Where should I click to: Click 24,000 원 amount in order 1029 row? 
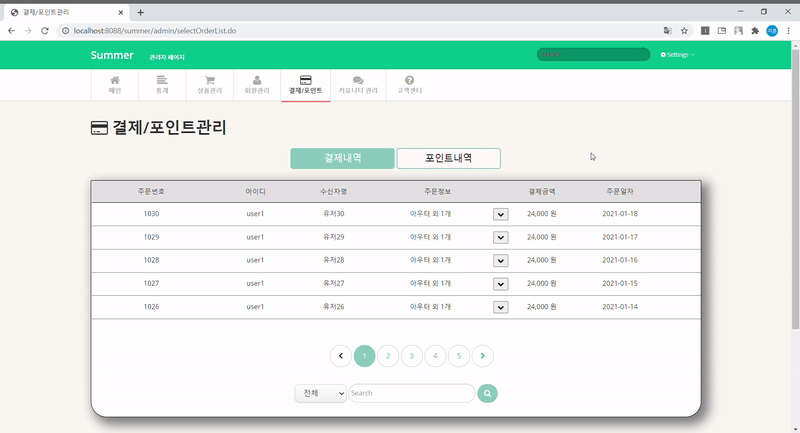541,237
